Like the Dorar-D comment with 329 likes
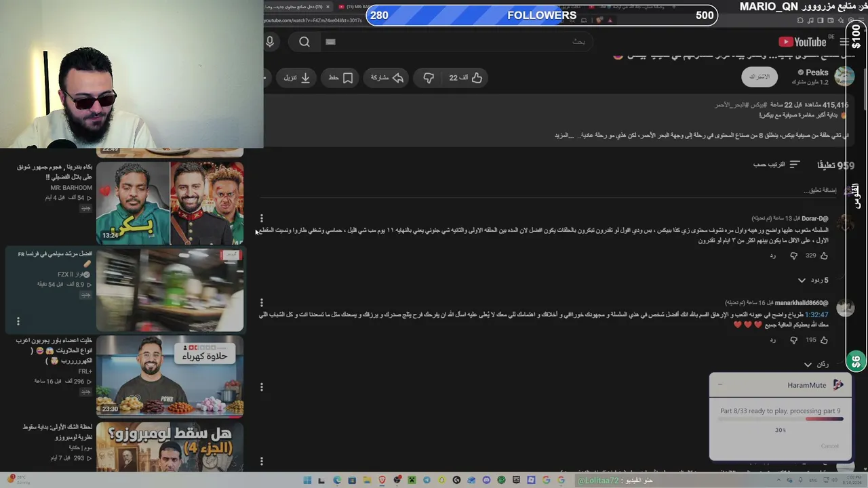Viewport: 868px width, 488px height. (824, 256)
